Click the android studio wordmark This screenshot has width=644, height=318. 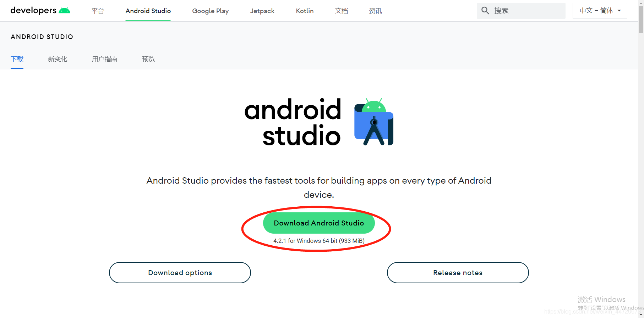(x=293, y=122)
